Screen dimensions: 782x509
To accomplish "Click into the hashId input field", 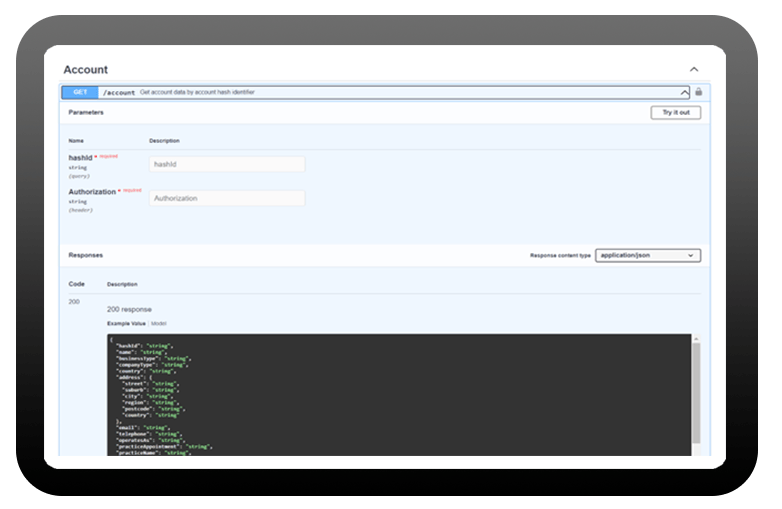I will [x=227, y=164].
